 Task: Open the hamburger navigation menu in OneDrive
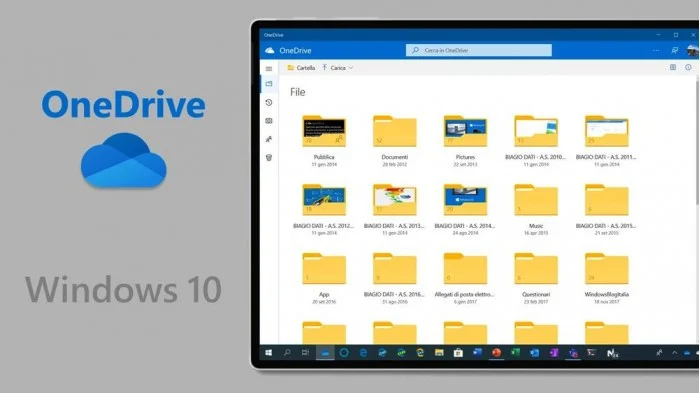(x=269, y=69)
